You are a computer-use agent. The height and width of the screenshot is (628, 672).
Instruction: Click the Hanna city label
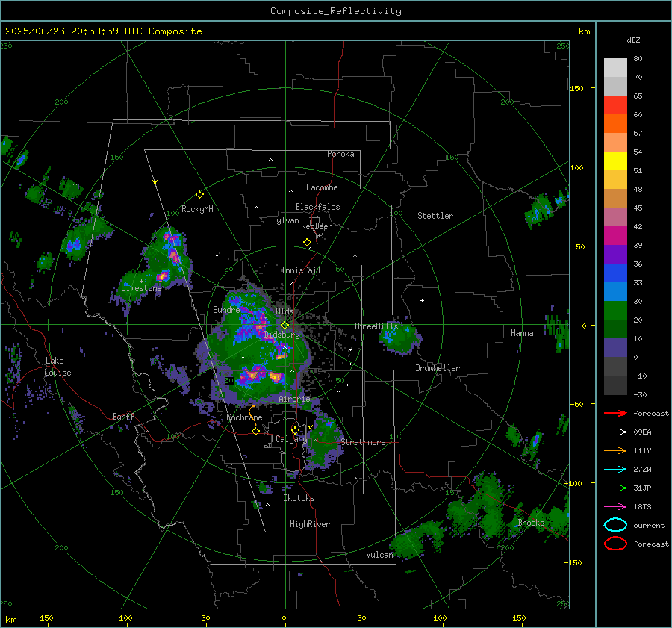(522, 333)
